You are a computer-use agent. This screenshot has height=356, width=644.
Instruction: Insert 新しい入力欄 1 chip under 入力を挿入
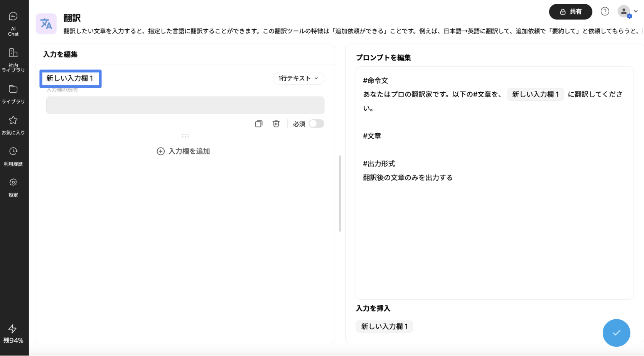click(384, 327)
